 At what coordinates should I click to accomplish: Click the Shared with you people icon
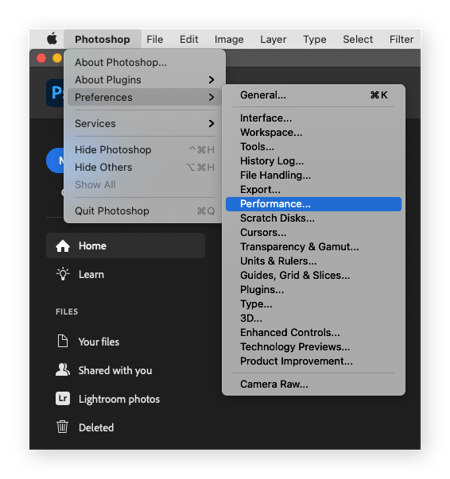(63, 370)
